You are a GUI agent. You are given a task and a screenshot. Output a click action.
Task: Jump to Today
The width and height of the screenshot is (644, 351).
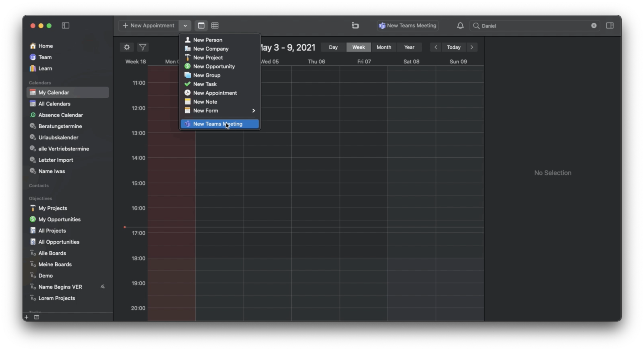pyautogui.click(x=454, y=47)
